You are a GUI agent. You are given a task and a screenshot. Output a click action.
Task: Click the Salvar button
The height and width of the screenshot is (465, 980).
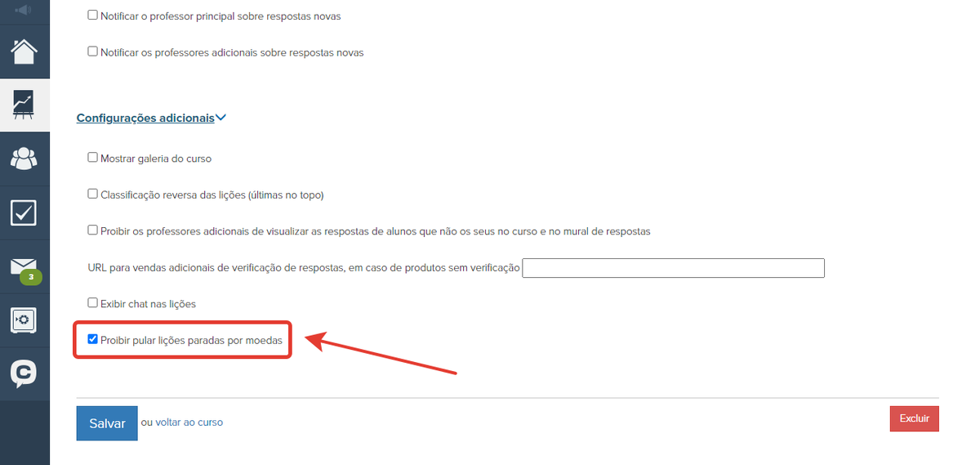[x=107, y=423]
